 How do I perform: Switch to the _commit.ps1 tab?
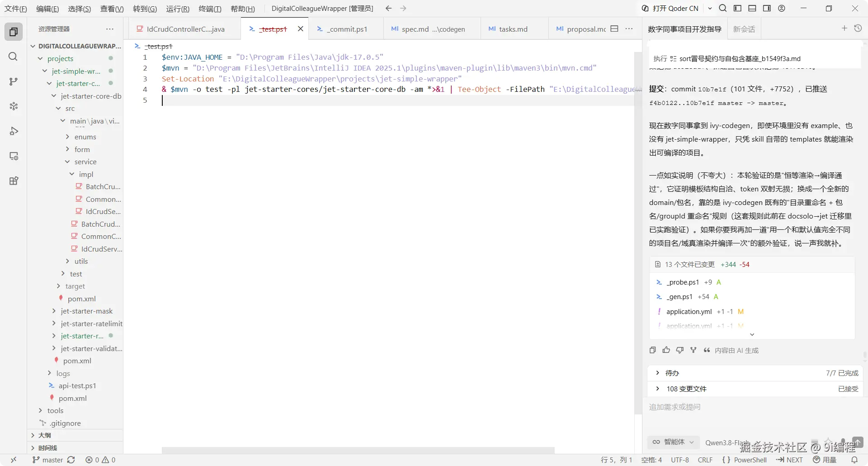click(x=346, y=29)
